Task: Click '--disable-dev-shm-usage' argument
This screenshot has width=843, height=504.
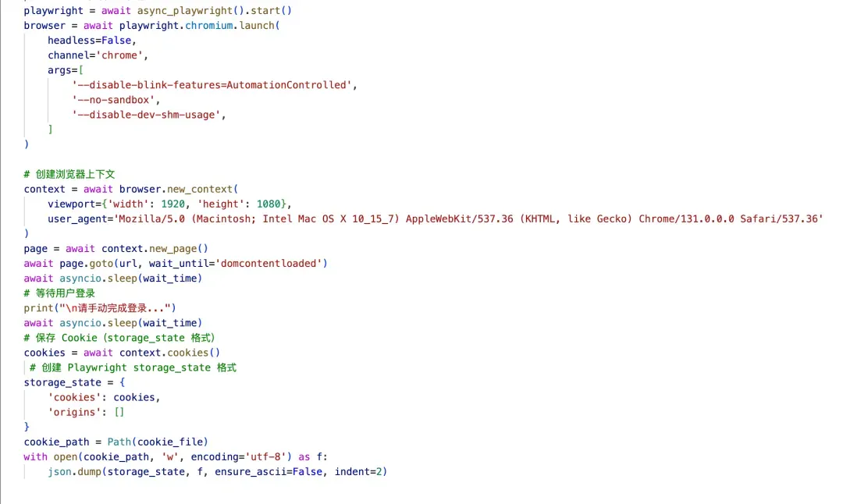Action: [146, 115]
